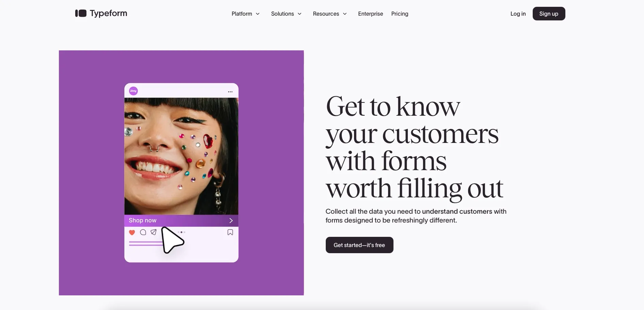This screenshot has width=644, height=310.
Task: Open the three-dot options on card
Action: (230, 92)
